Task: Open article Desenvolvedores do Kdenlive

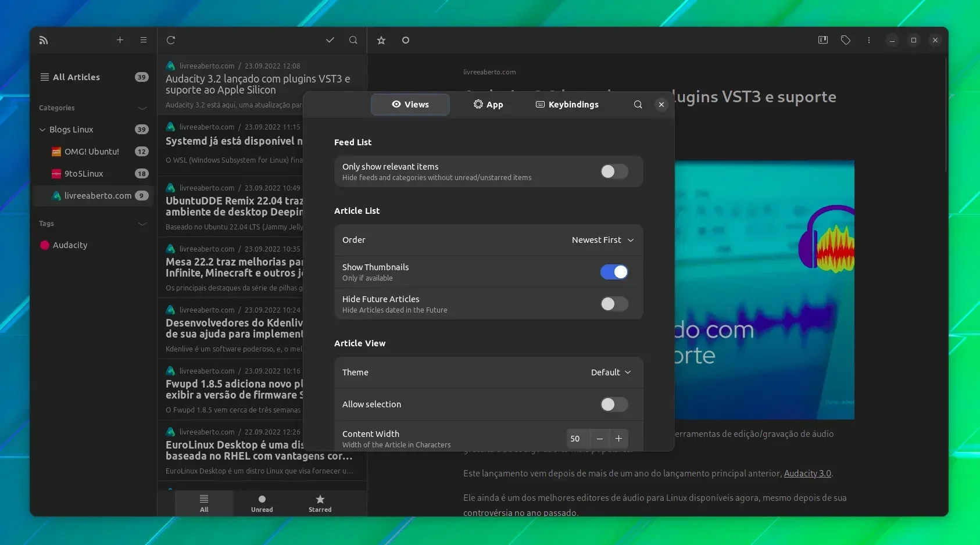Action: point(231,328)
